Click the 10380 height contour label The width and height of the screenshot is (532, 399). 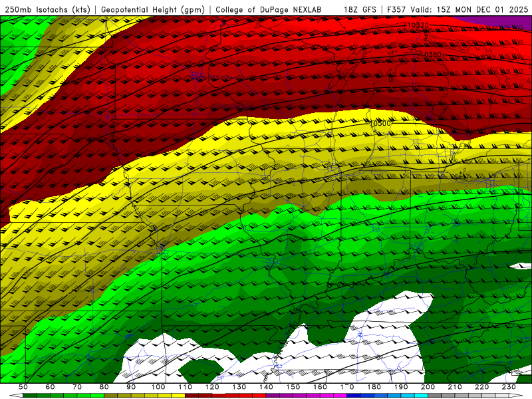point(430,55)
